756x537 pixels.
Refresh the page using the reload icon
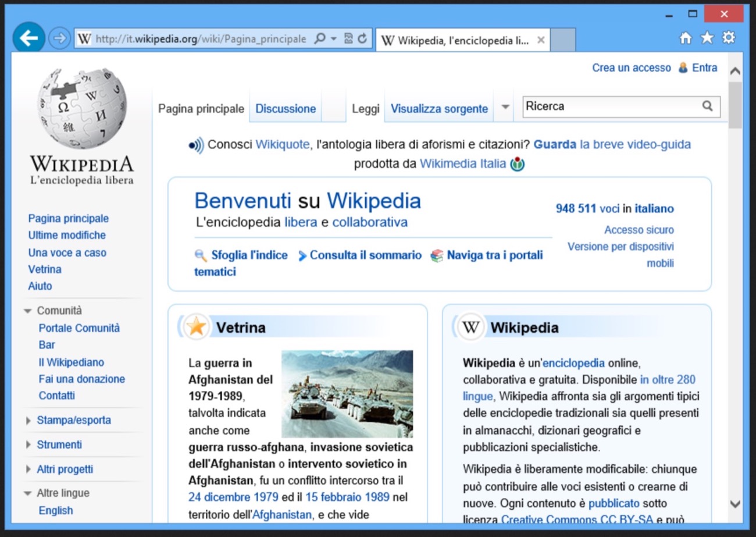(x=362, y=39)
